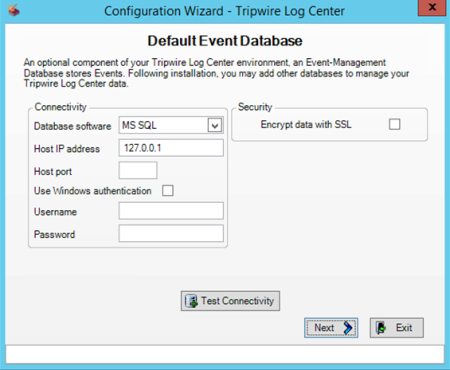Close the Configuration Wizard window

(432, 7)
